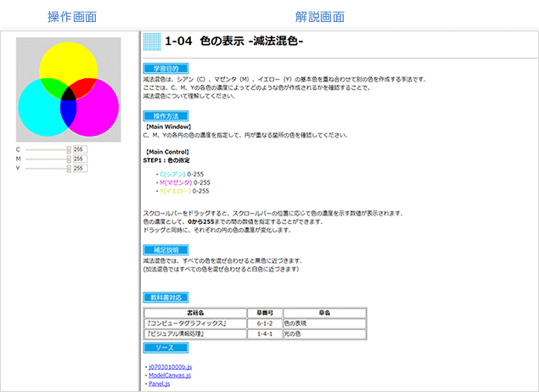
Task: Click the M magenta density slider handle
Action: tap(69, 159)
